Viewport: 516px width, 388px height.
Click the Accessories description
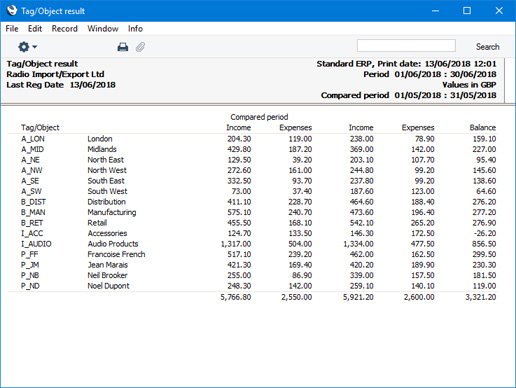tap(107, 233)
